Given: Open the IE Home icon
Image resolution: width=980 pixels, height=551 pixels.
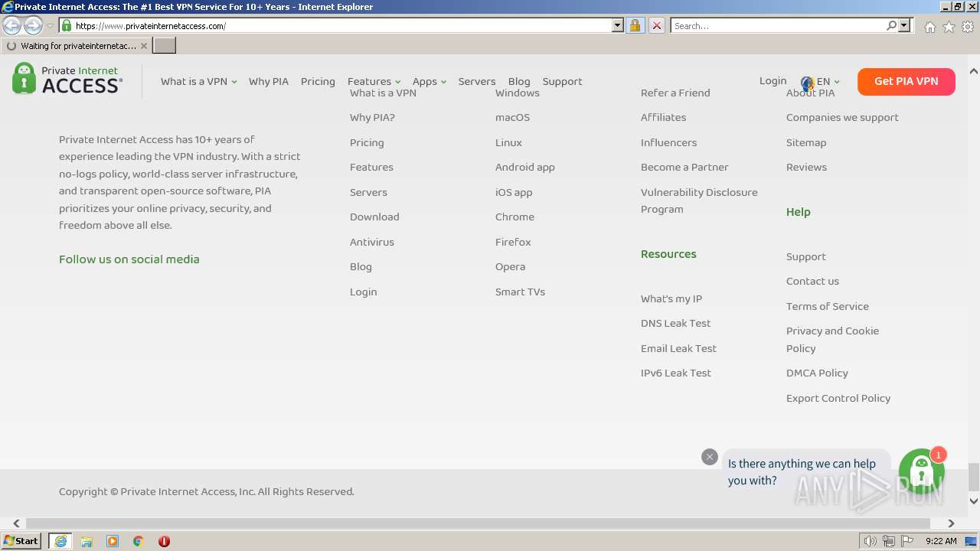Looking at the screenshot, I should click(x=929, y=27).
